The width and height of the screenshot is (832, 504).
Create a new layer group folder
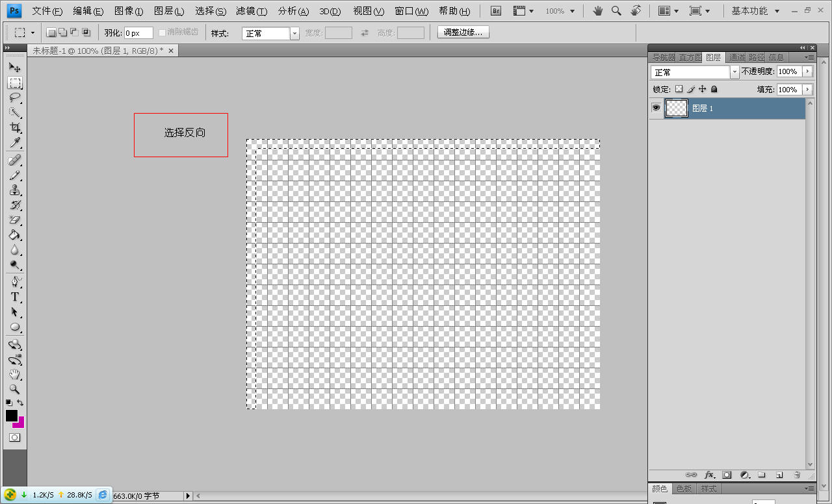tap(762, 475)
